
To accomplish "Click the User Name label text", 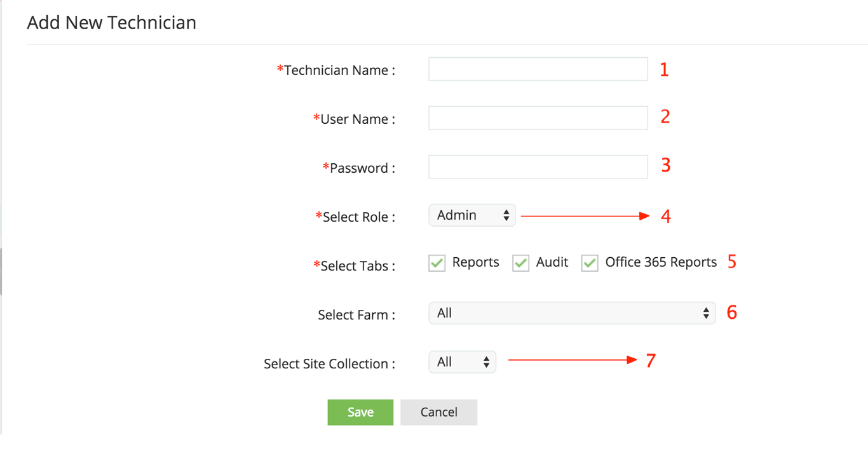I will click(x=357, y=119).
